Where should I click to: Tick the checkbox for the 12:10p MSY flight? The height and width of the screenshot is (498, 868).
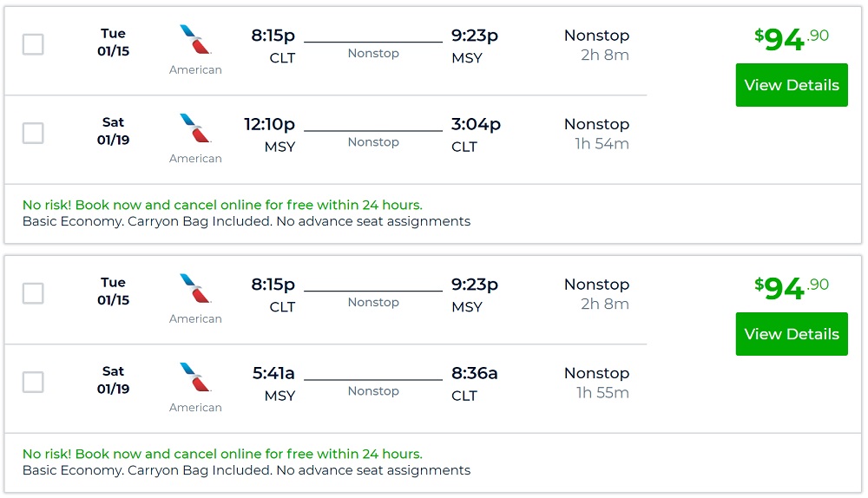(33, 133)
